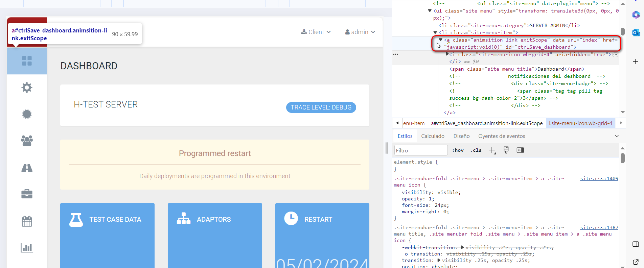Viewport: 644px width, 268px height.
Task: Click the Filtro styles filter field
Action: [421, 150]
